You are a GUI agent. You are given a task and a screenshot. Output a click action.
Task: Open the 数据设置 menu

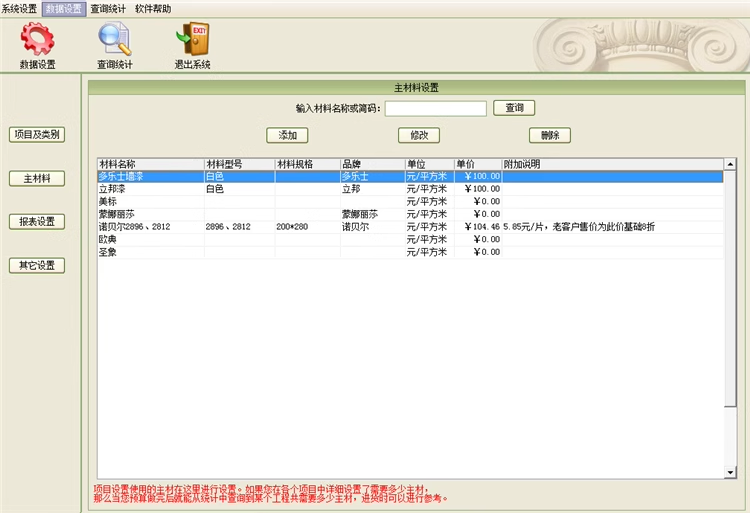[x=64, y=9]
